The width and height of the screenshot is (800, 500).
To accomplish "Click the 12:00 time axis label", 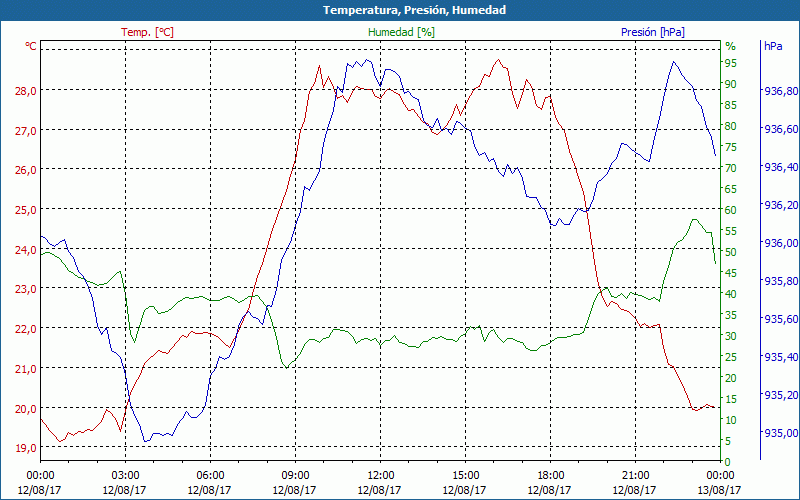I will (380, 476).
